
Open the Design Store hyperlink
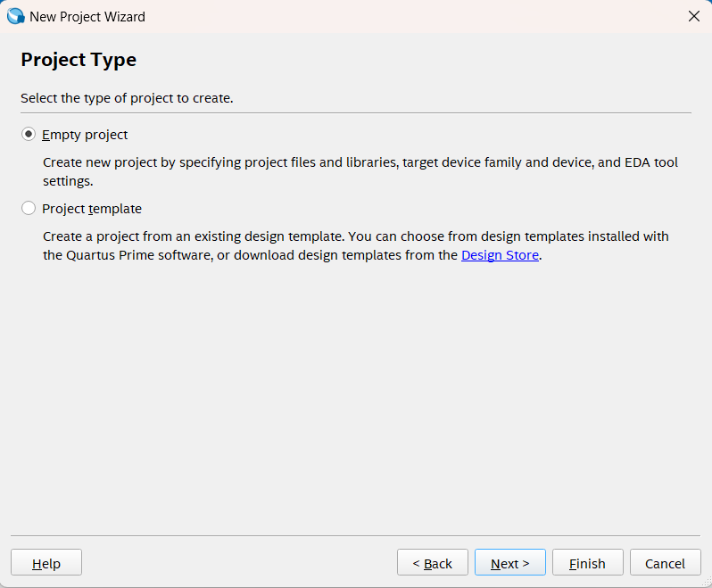500,255
